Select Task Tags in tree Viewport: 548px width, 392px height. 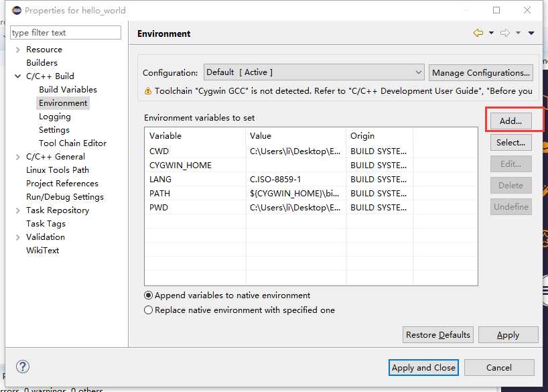[x=46, y=224]
